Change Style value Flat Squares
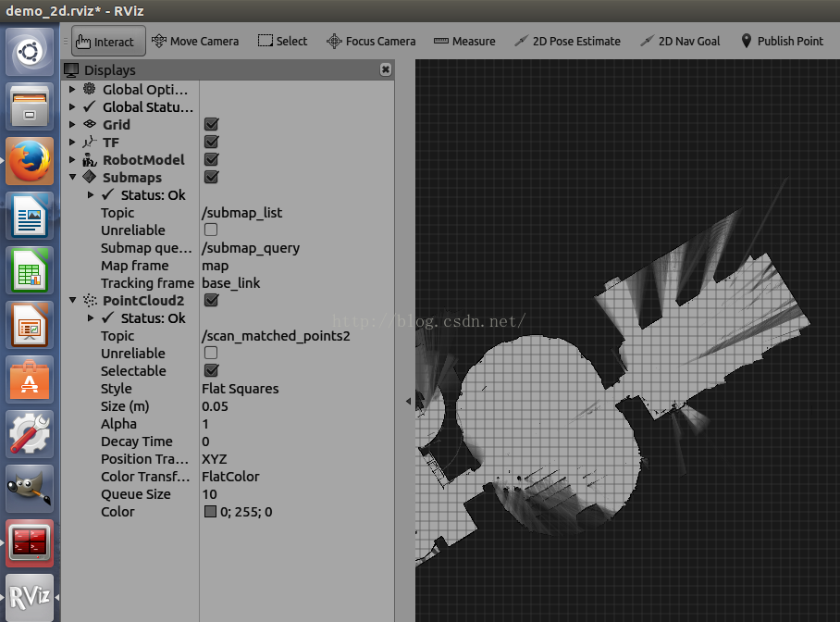Image resolution: width=840 pixels, height=622 pixels. (x=297, y=388)
